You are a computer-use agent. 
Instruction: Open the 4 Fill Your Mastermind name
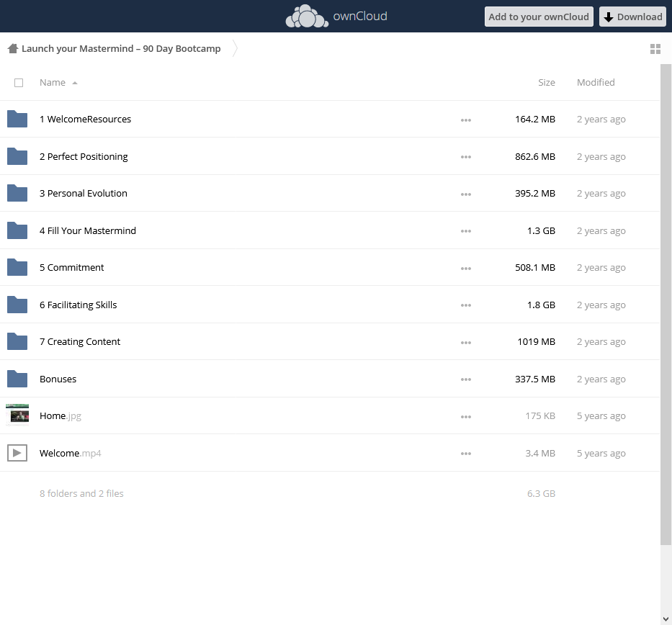point(87,230)
